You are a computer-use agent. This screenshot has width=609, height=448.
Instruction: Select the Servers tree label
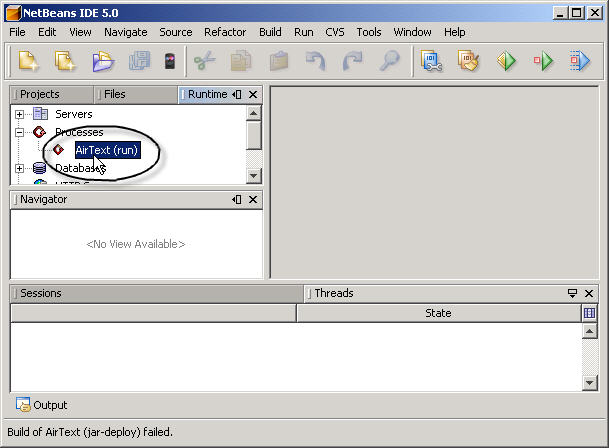point(74,114)
